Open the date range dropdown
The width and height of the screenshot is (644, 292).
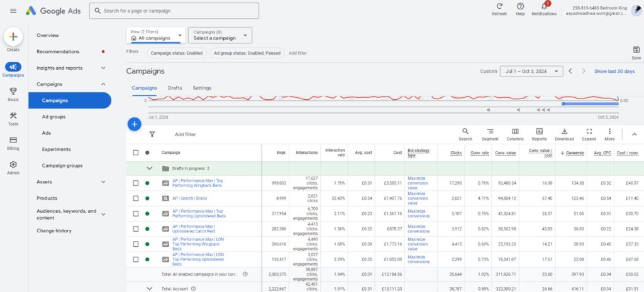point(531,72)
